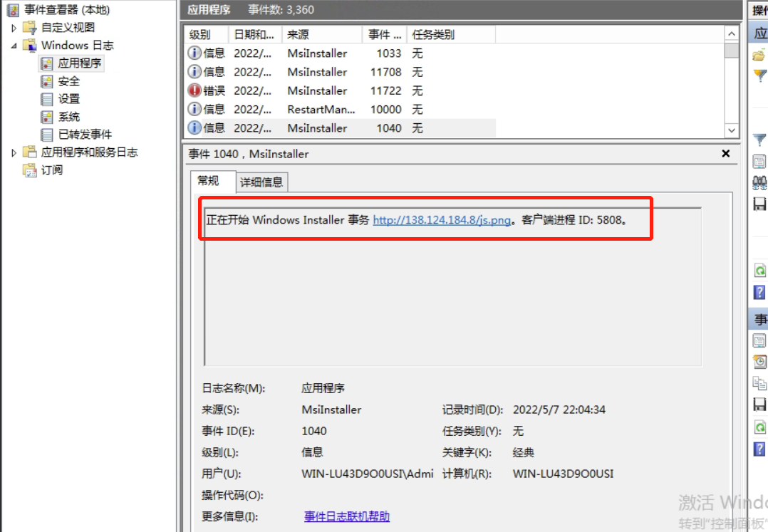Click the 订阅 icon in the left tree

point(30,170)
